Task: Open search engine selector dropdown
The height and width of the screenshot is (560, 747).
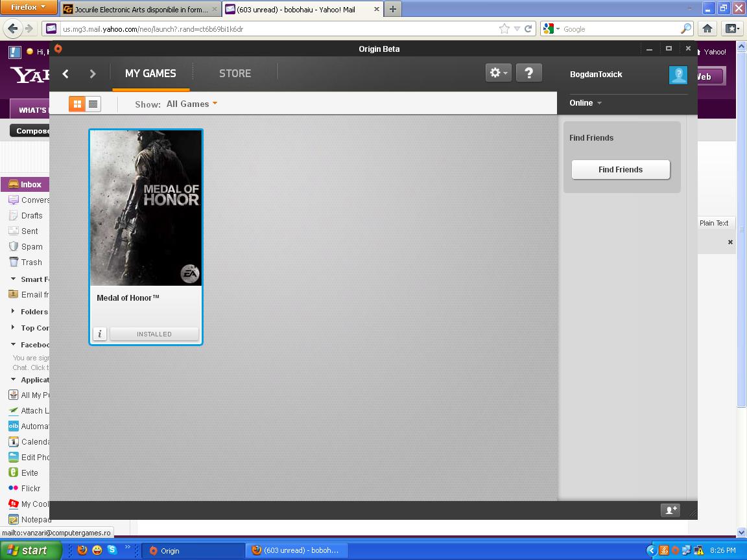Action: (551, 29)
